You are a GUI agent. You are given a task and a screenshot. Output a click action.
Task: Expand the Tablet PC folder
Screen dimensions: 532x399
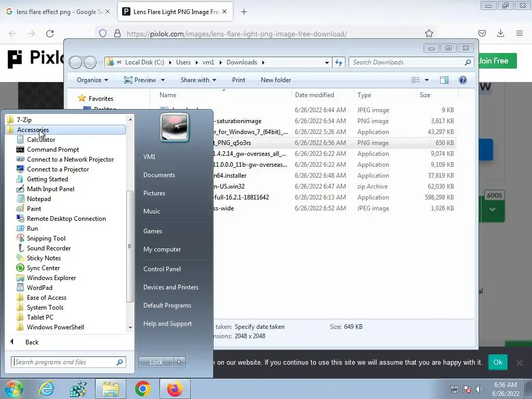[x=39, y=317]
